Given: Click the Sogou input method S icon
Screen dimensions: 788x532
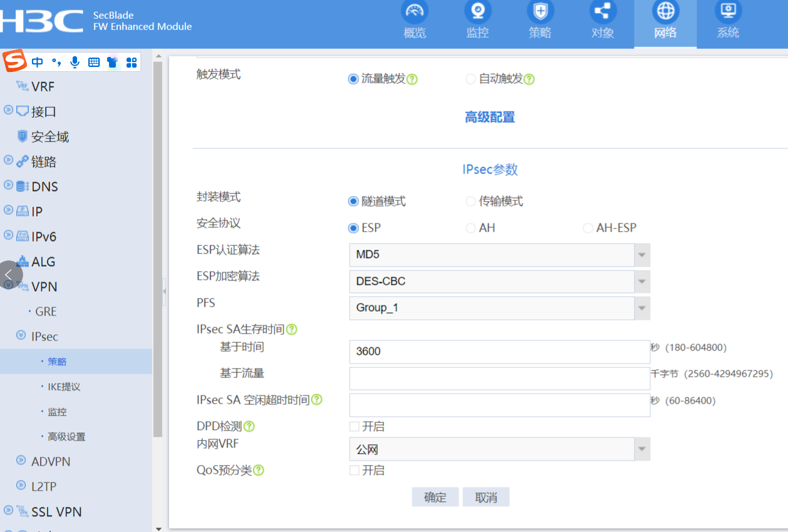Looking at the screenshot, I should (x=15, y=61).
